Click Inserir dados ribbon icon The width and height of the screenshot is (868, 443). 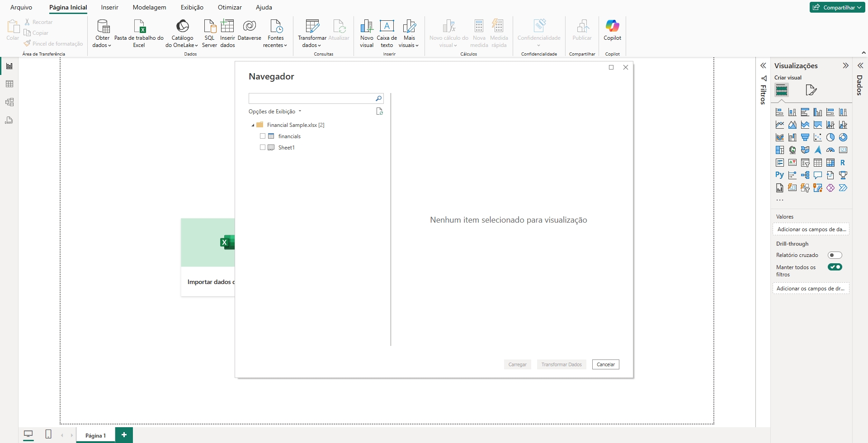[x=227, y=33]
